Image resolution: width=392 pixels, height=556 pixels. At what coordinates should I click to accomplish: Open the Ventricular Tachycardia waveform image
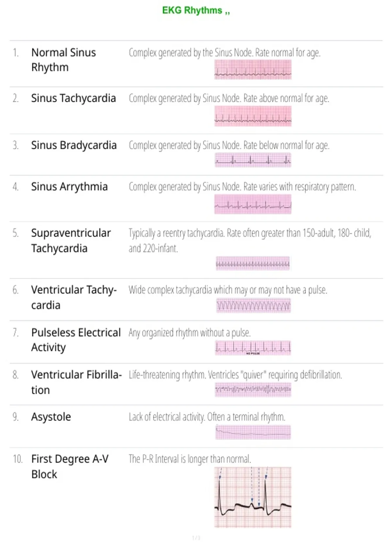pyautogui.click(x=253, y=306)
